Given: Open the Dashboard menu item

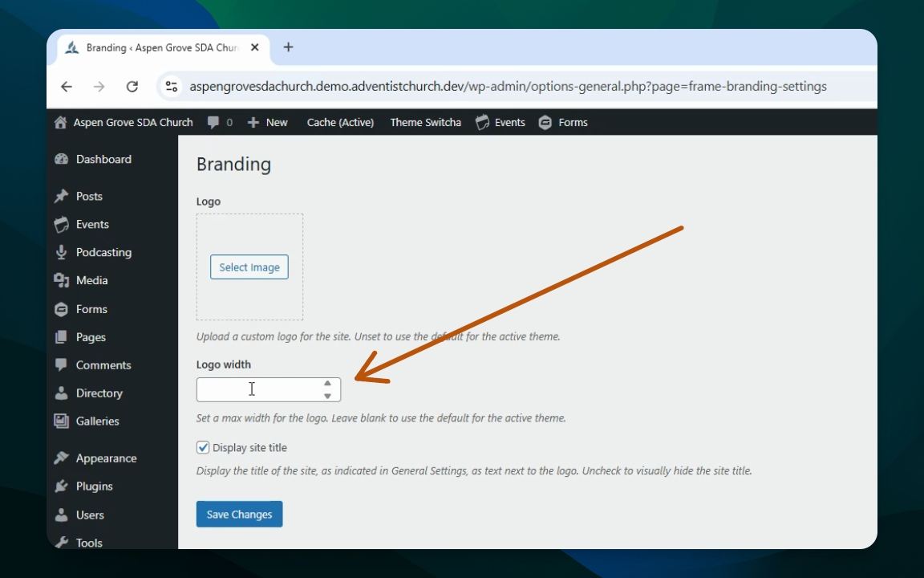Looking at the screenshot, I should point(103,159).
